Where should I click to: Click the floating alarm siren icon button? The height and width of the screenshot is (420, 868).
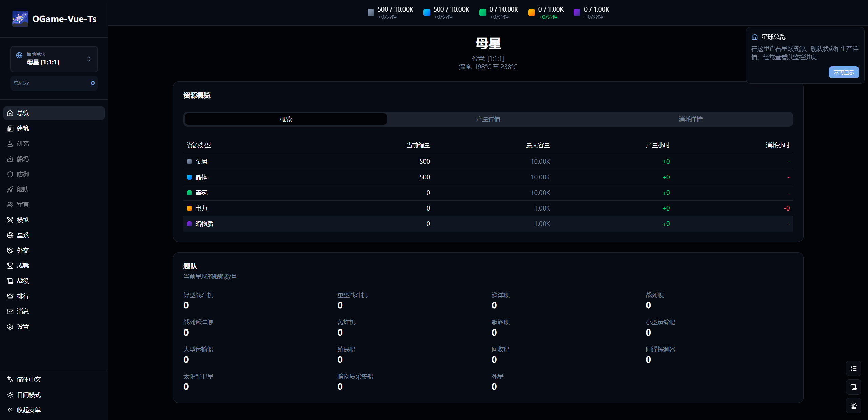[853, 406]
